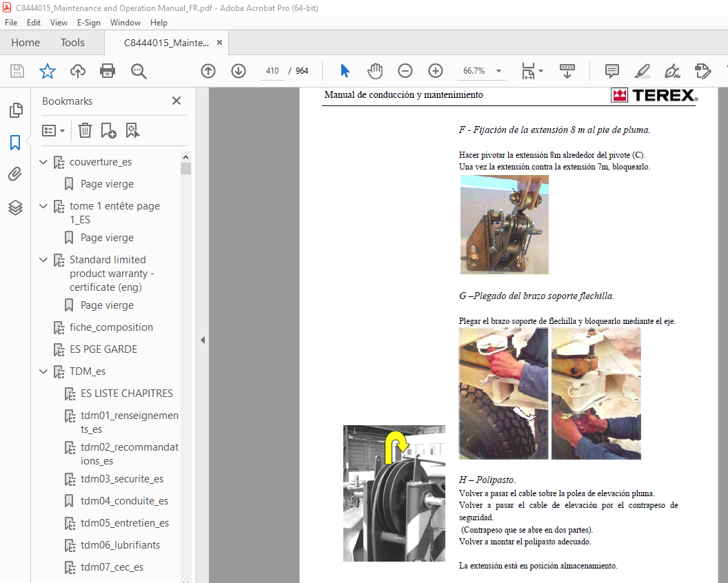Screen dimensions: 728x583
Task: Open the fit page tool dropdown arrow
Action: (541, 71)
